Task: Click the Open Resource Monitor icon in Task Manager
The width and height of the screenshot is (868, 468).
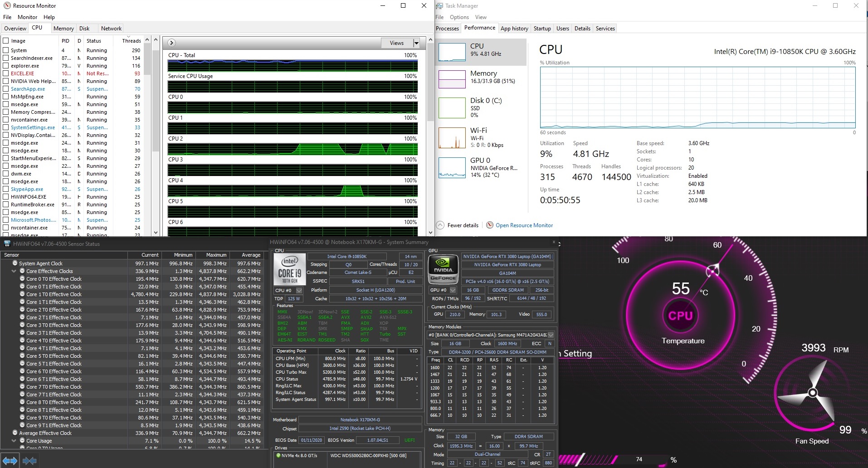Action: click(x=490, y=225)
